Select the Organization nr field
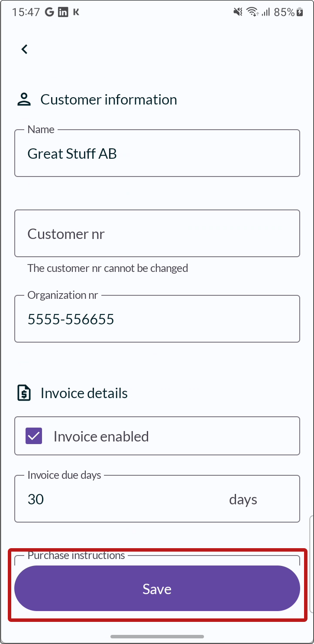This screenshot has width=314, height=644. [157, 319]
